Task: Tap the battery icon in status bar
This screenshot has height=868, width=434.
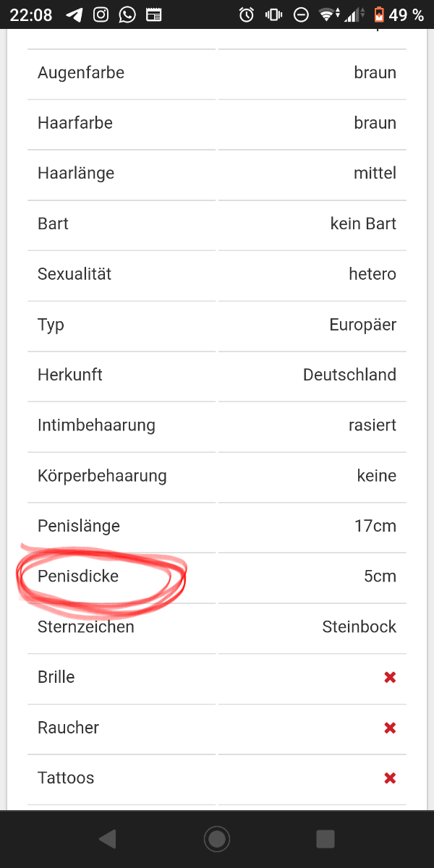Action: [379, 14]
